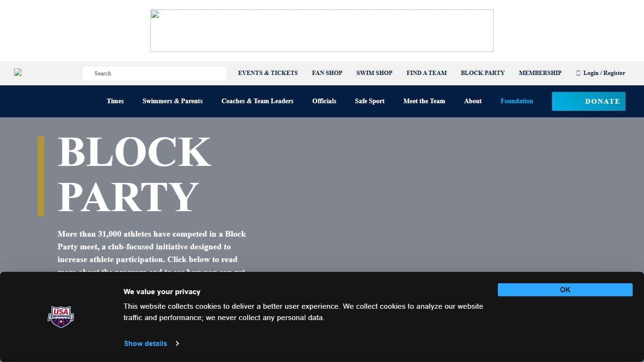Select the Foundation nav item
Screen dimensions: 644x362
click(517, 101)
